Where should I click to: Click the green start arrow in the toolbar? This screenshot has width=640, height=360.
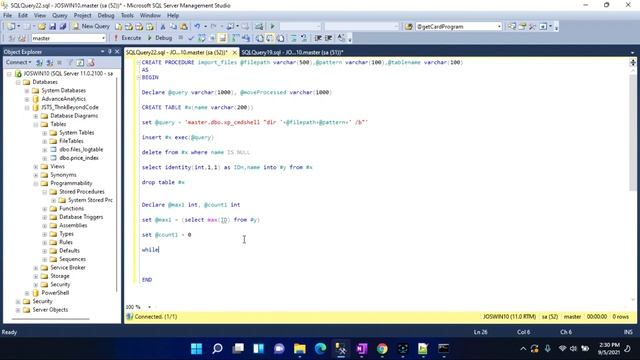pos(272,27)
